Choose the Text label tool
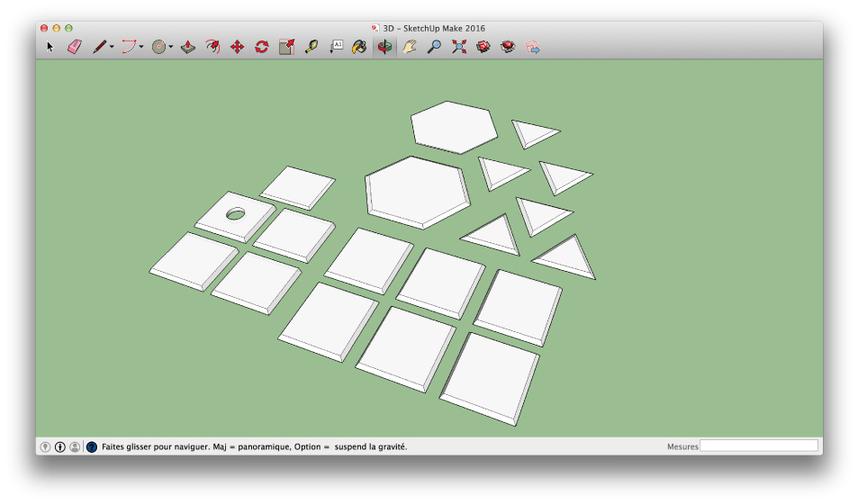This screenshot has width=858, height=504. [x=336, y=47]
